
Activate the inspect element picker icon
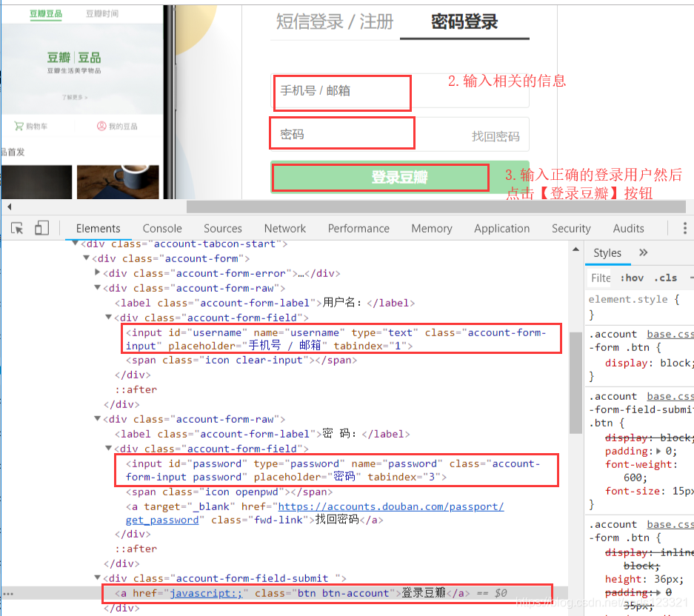17,228
